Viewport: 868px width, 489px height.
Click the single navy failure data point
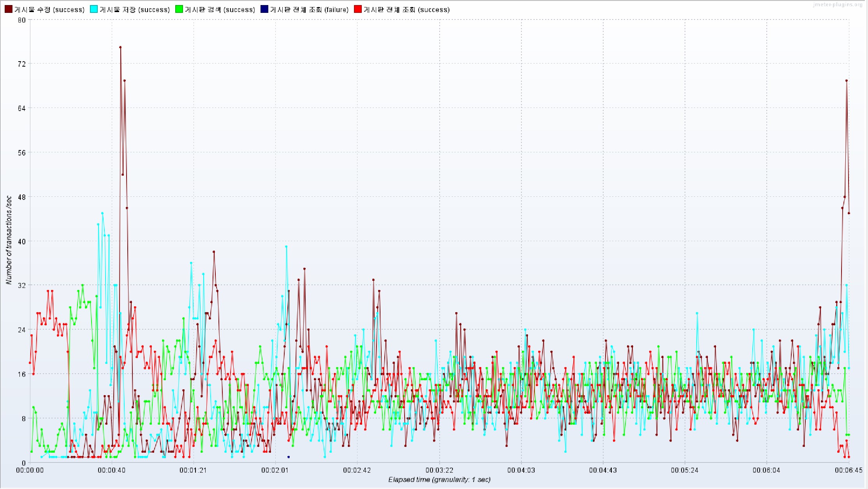(289, 457)
